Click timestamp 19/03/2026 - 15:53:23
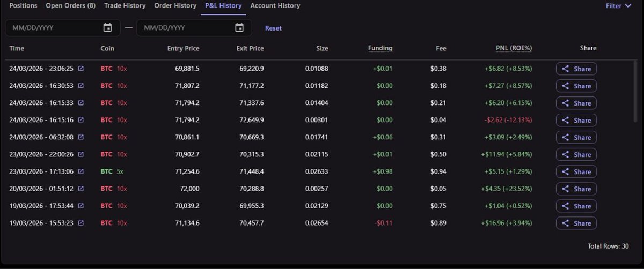The image size is (644, 269). coord(41,223)
